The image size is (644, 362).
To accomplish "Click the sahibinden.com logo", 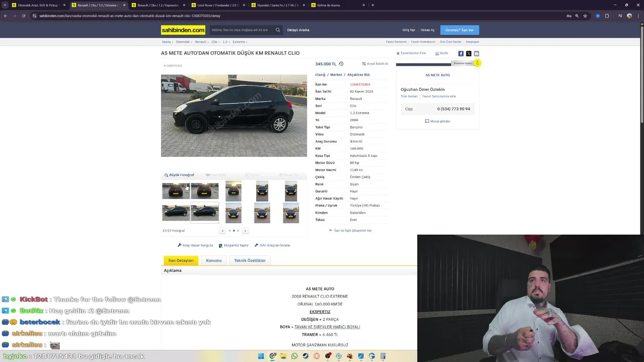I will (x=183, y=30).
